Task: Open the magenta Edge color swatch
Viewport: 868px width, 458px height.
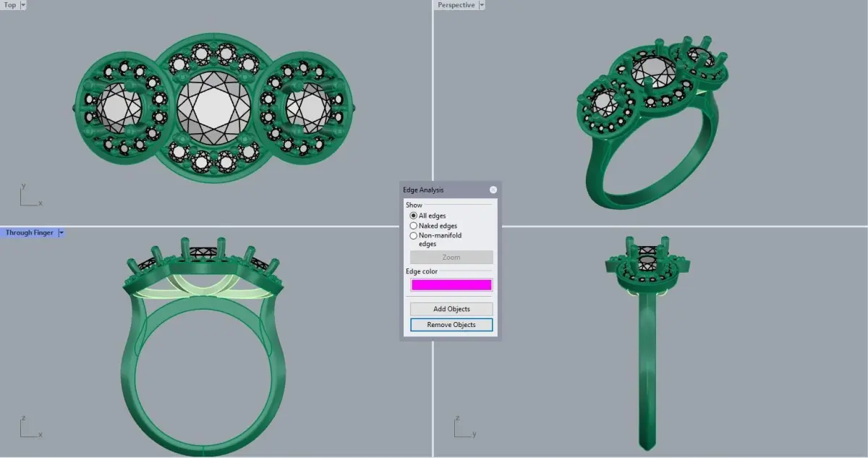Action: click(x=451, y=285)
